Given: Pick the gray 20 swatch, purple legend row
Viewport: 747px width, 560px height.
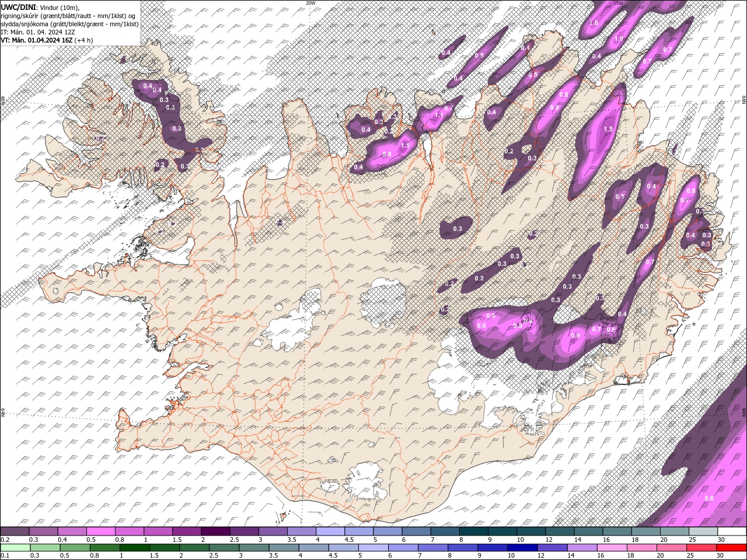Looking at the screenshot, I should [x=674, y=531].
